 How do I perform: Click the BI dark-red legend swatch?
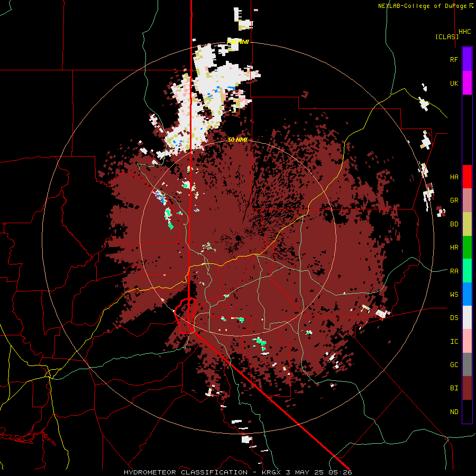click(467, 388)
